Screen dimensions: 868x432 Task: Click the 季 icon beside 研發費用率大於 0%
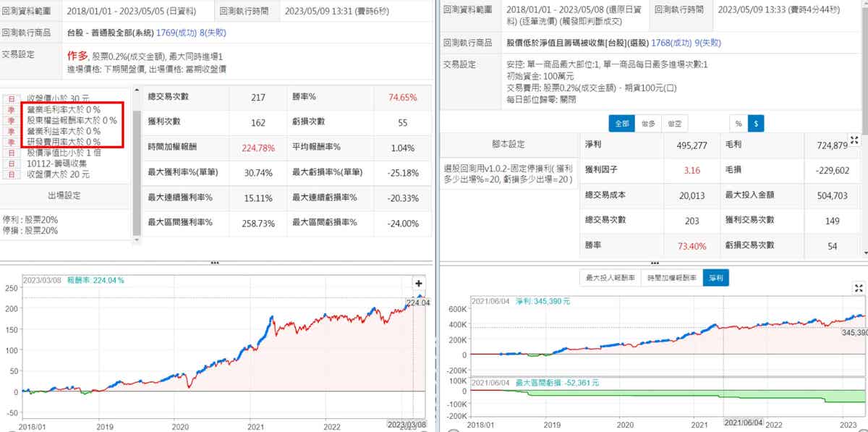[x=12, y=143]
